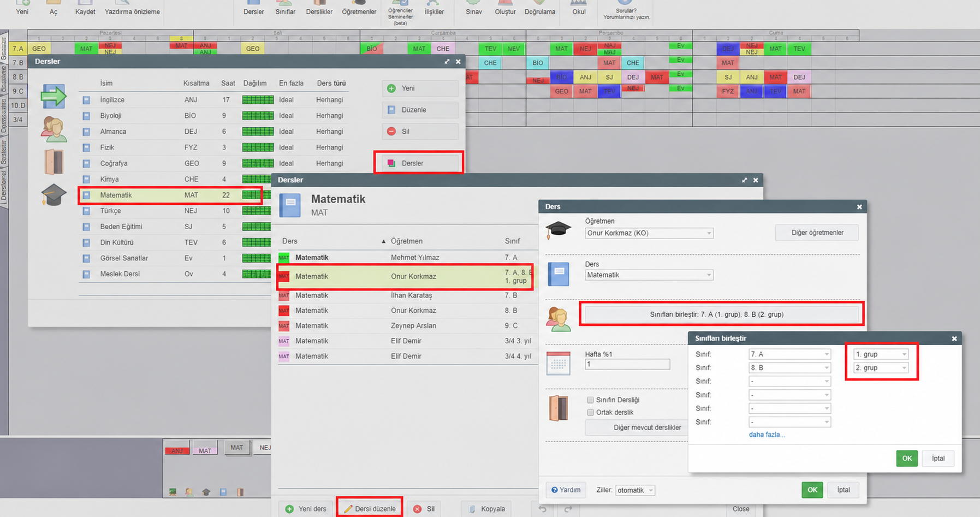The width and height of the screenshot is (980, 517).
Task: Click the daha fazla... link
Action: point(767,435)
